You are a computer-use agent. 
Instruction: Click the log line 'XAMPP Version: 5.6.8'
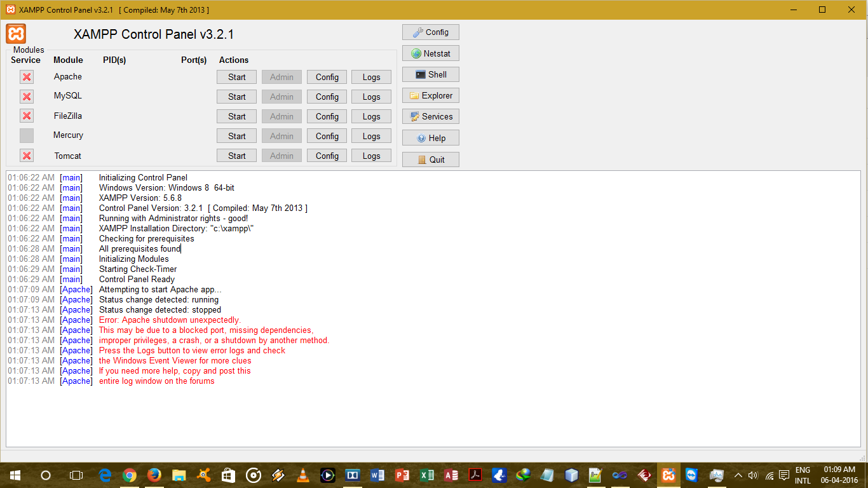coord(140,198)
